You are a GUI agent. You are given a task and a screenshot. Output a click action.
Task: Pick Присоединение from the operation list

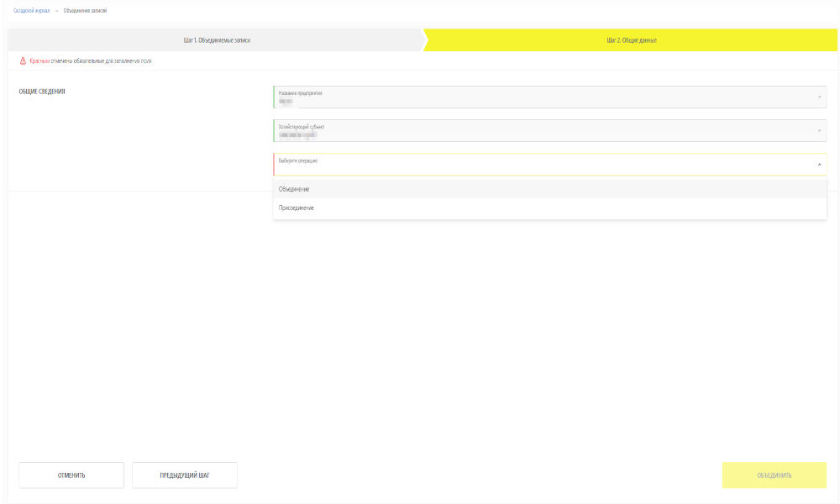pos(549,207)
